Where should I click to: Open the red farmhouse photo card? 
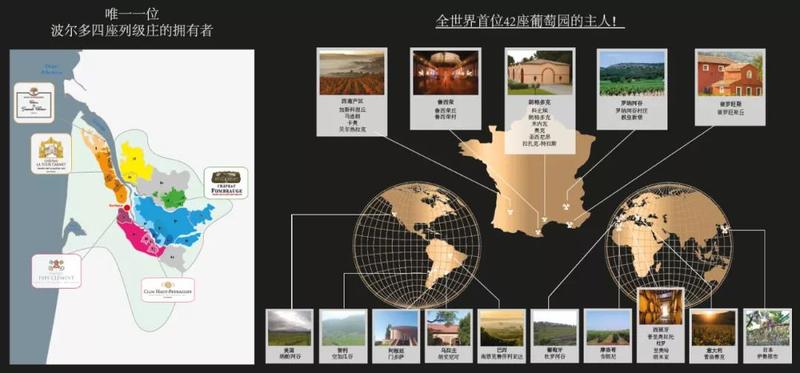point(730,87)
